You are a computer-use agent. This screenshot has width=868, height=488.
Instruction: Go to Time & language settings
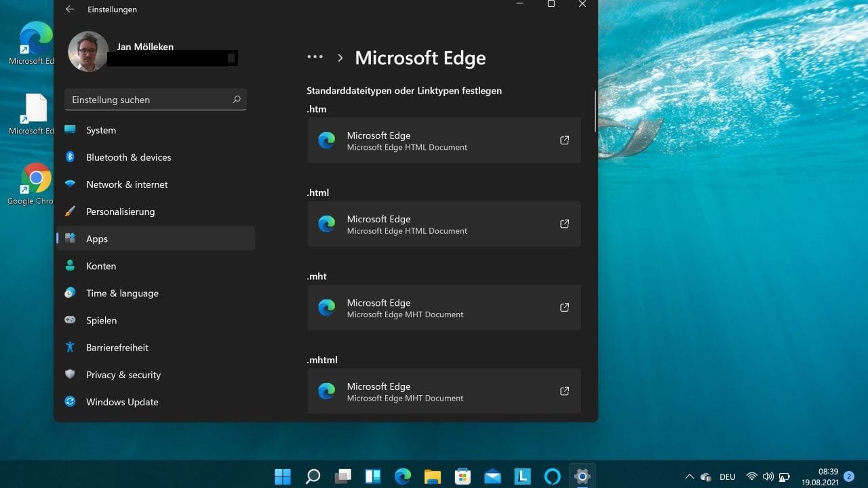tap(156, 293)
